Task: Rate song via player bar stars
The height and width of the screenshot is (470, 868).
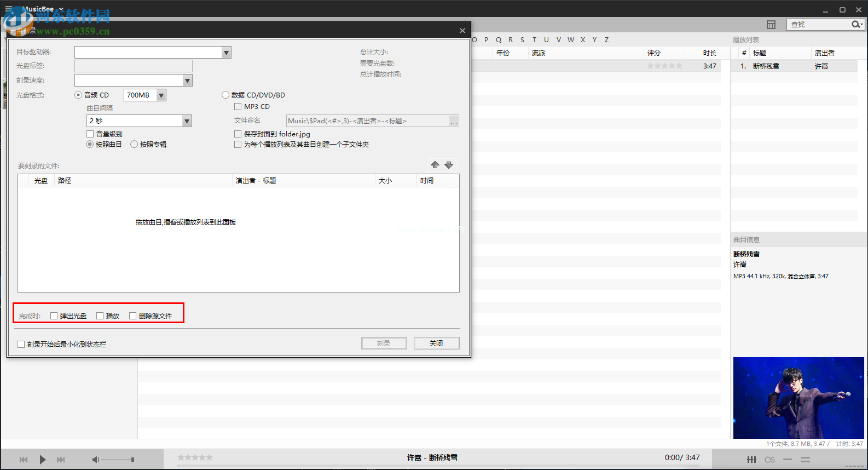Action: click(x=195, y=457)
